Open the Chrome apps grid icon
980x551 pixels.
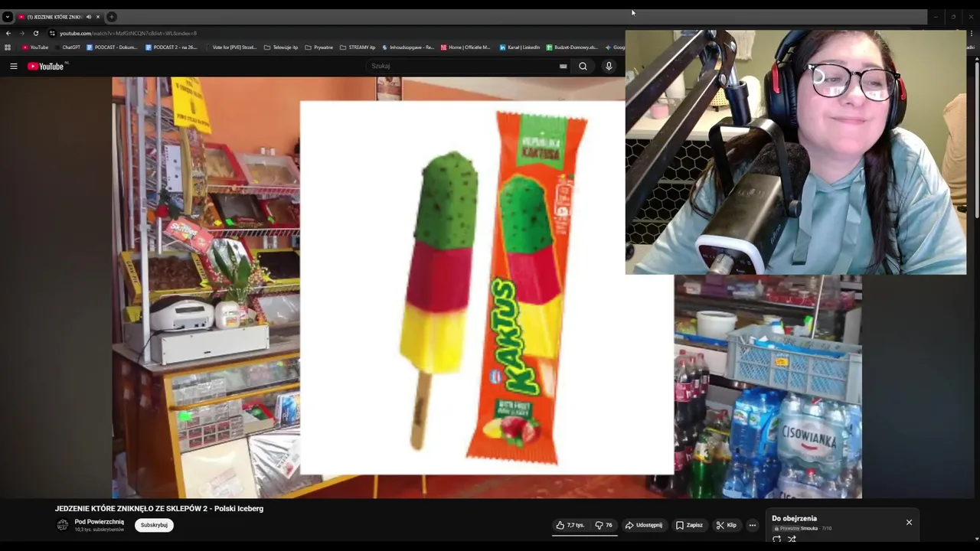coord(8,47)
